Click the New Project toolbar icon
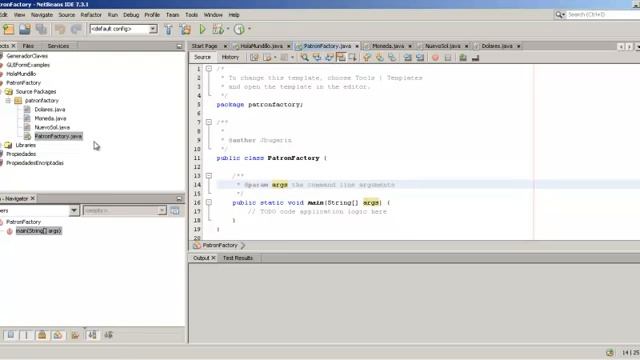This screenshot has width=640, height=360. [9, 29]
